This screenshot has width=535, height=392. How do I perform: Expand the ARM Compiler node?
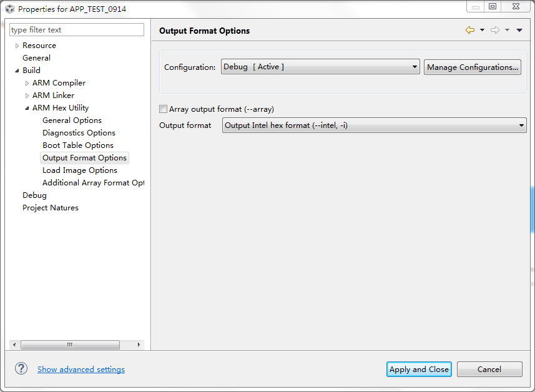[27, 83]
